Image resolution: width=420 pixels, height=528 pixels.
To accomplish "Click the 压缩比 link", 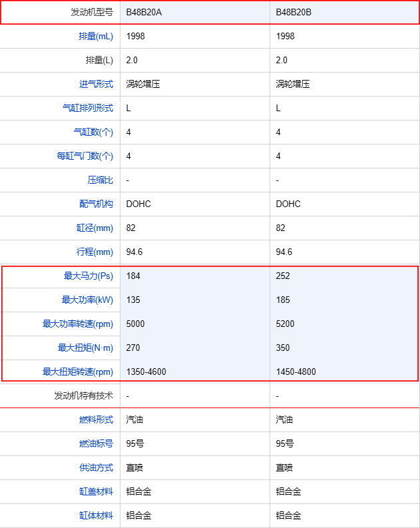I will [x=101, y=180].
